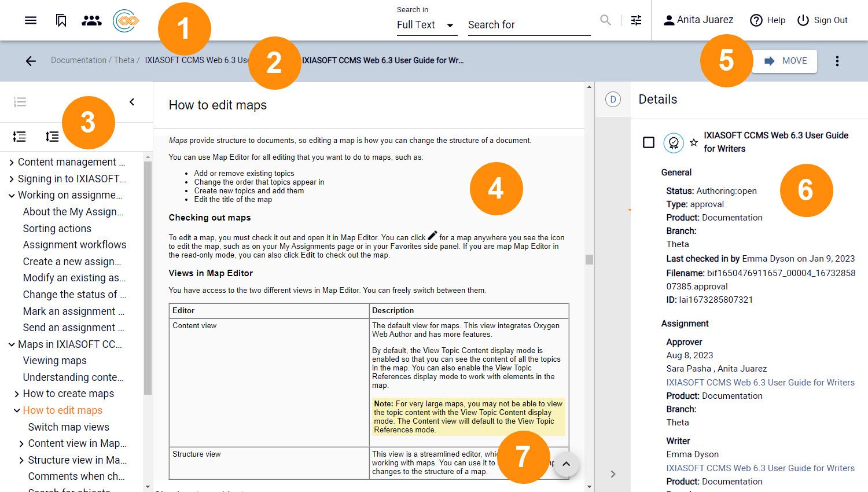The image size is (868, 492).
Task: Click the content scrollbar down arrow
Action: [x=590, y=487]
